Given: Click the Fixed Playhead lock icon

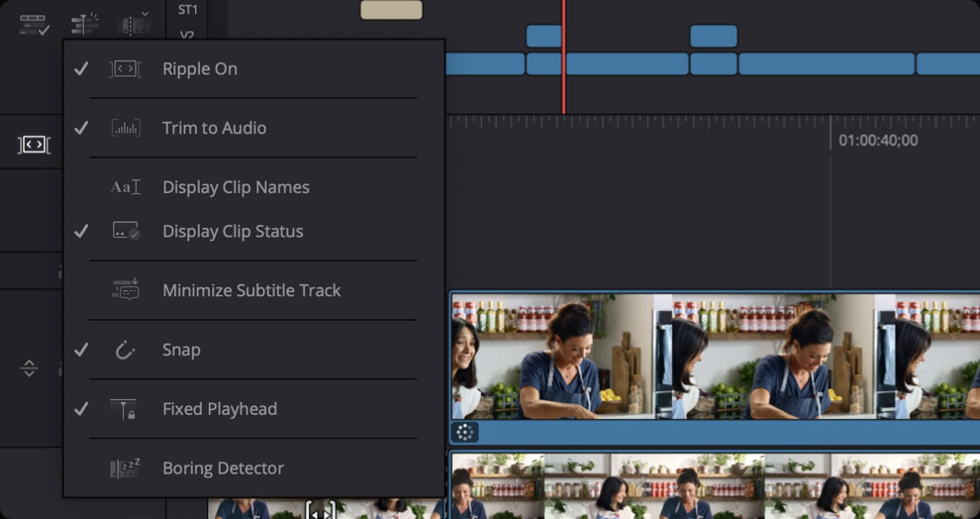Looking at the screenshot, I should click(125, 409).
